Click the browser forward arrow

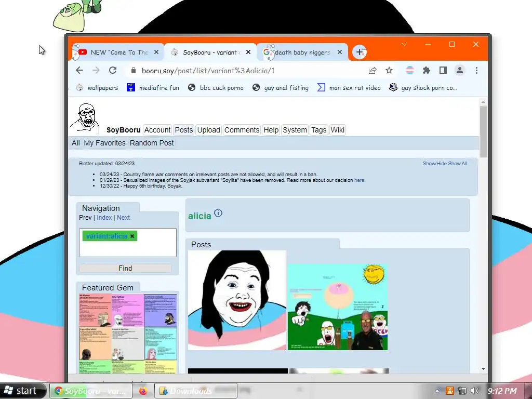(x=96, y=70)
